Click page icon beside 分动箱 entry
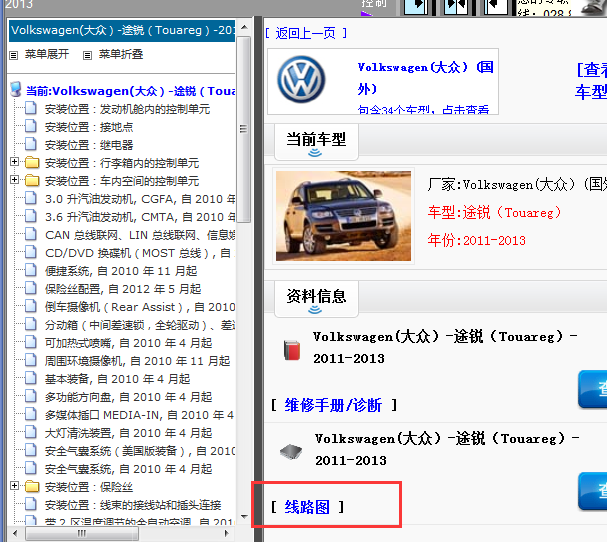Screen dimensions: 607x542 [31, 324]
